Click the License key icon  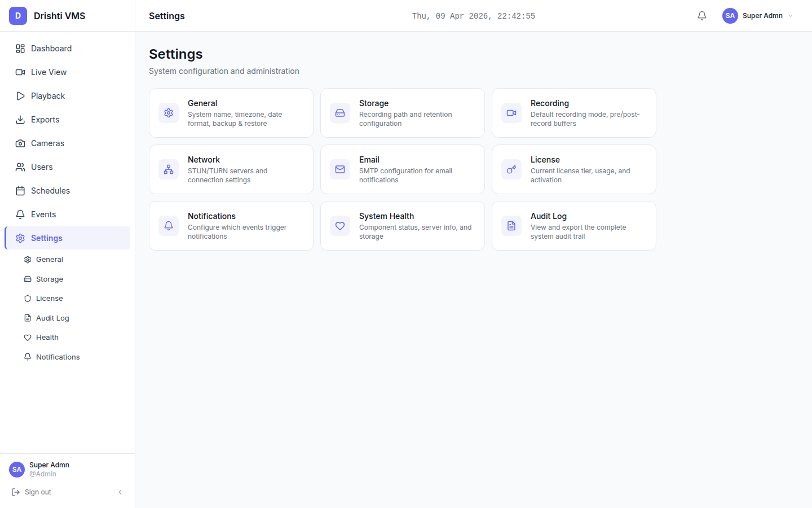point(511,169)
